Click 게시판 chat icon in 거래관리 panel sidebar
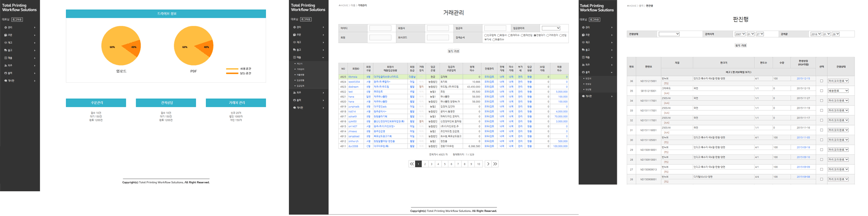The width and height of the screenshot is (868, 216). tap(294, 108)
